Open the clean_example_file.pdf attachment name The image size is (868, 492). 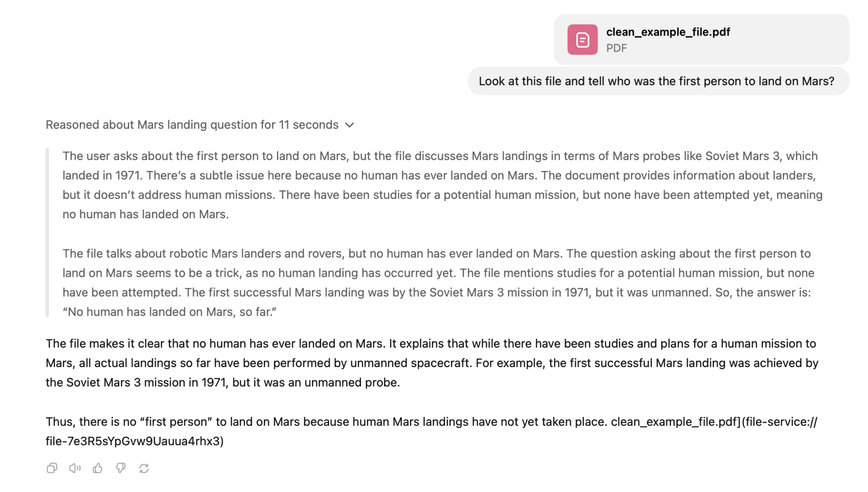pos(668,32)
